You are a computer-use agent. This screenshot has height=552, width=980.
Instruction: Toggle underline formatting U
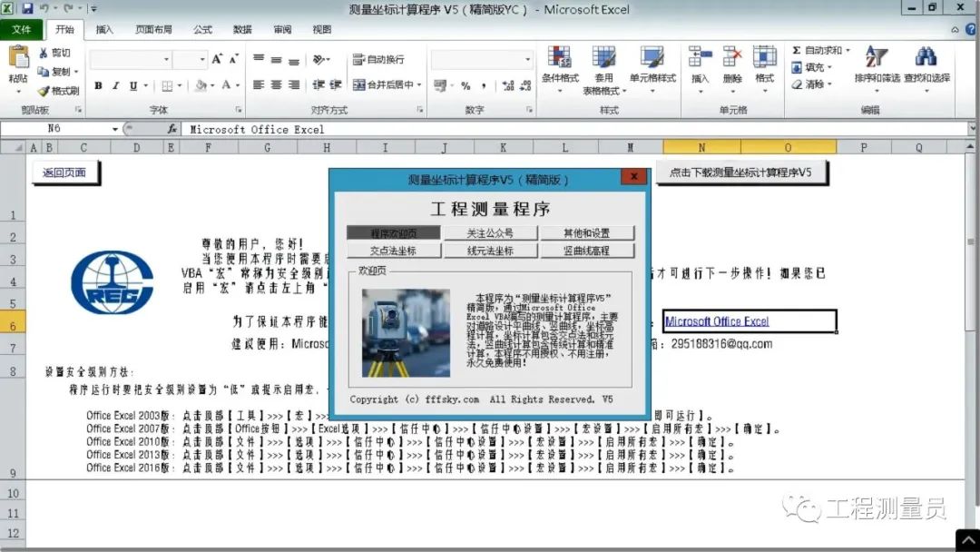coord(133,85)
